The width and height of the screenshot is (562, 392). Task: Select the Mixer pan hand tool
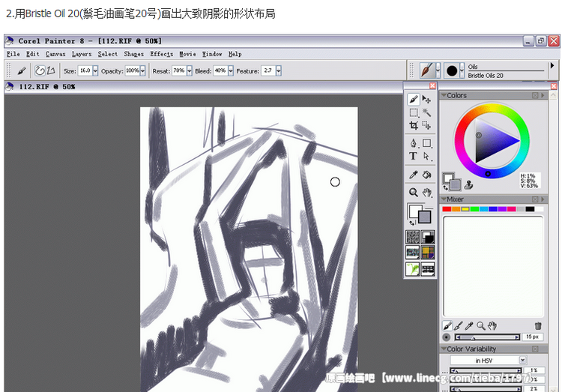[492, 325]
